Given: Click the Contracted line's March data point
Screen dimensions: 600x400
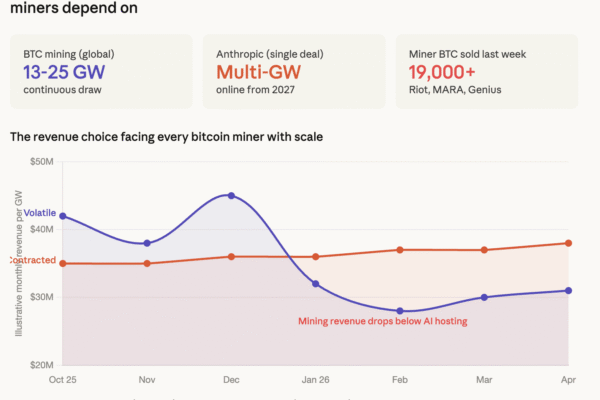Looking at the screenshot, I should point(484,250).
